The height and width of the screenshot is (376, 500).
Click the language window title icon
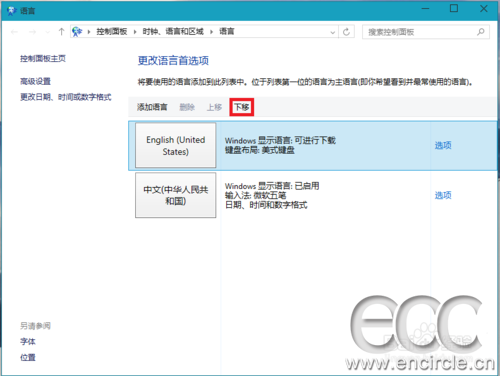click(x=12, y=11)
